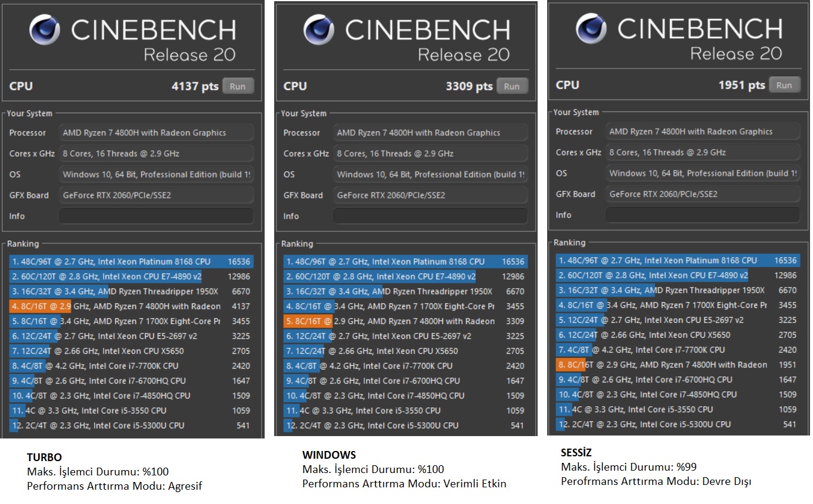Select Xeon E7-4890 v2 row in the WINDOWS panel

(x=405, y=276)
